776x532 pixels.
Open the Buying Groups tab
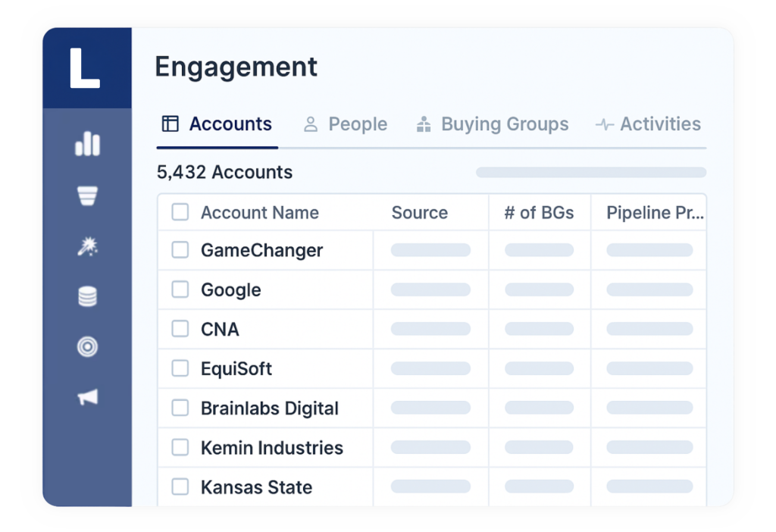[493, 124]
